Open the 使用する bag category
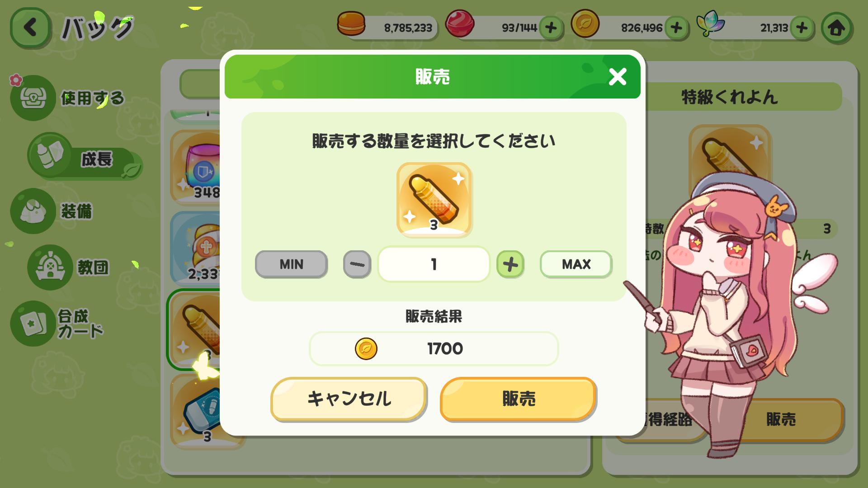The image size is (868, 488). pyautogui.click(x=68, y=98)
